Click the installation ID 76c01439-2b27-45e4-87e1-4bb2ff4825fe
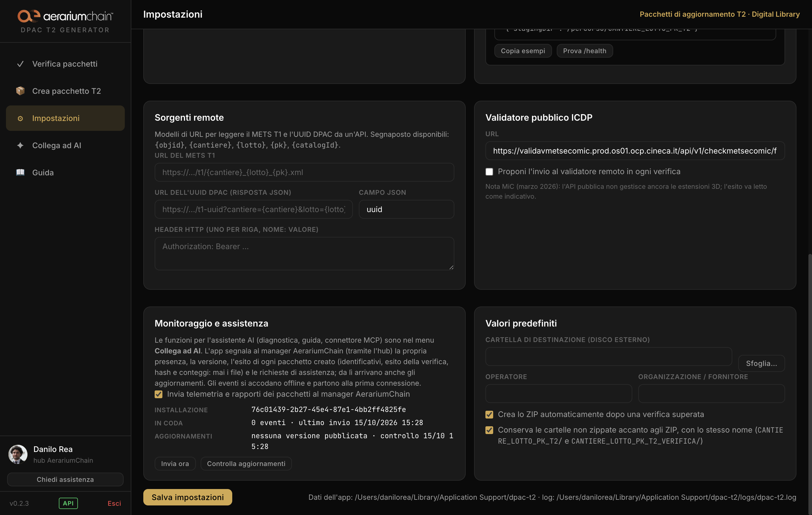This screenshot has height=515, width=812. [328, 409]
